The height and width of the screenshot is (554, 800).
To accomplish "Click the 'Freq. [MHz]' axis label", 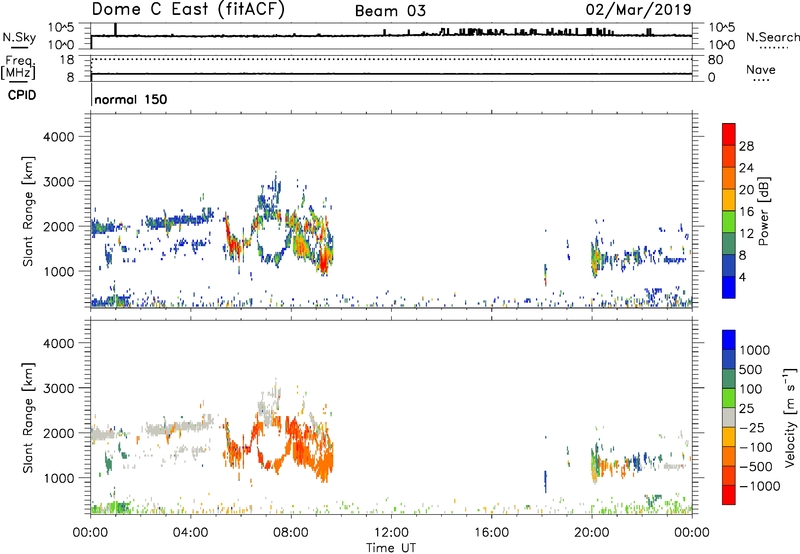I will click(18, 68).
